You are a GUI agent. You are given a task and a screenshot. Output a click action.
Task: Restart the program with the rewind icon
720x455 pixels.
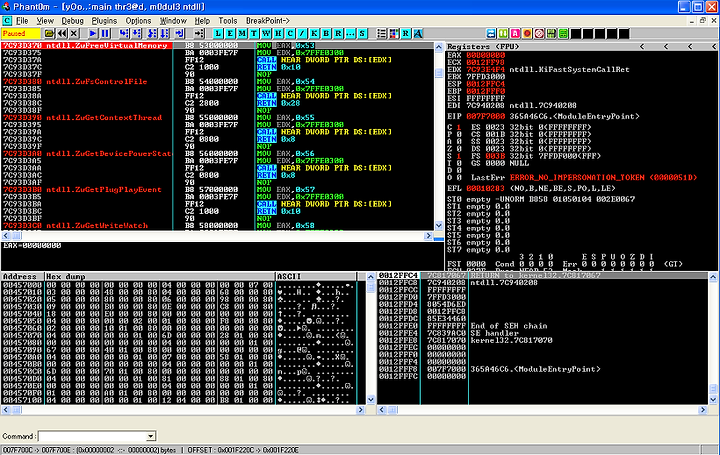point(62,34)
